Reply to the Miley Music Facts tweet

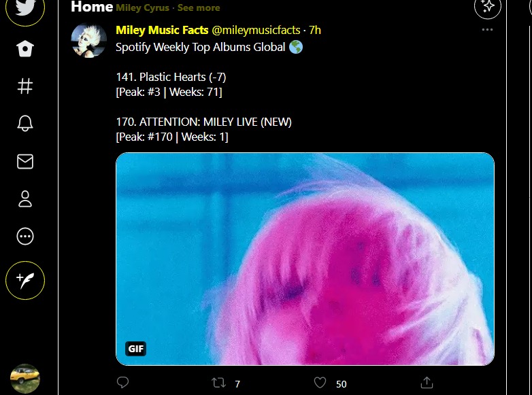coord(123,383)
